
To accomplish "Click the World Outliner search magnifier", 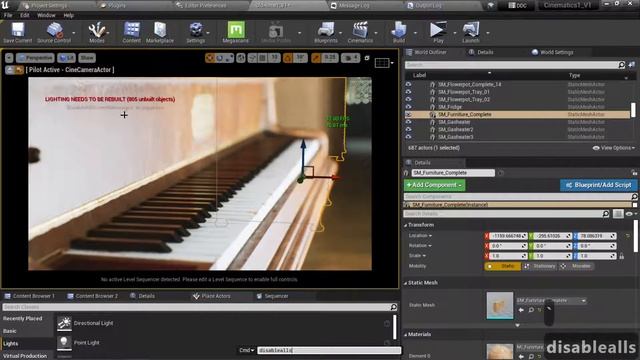I will [x=621, y=65].
